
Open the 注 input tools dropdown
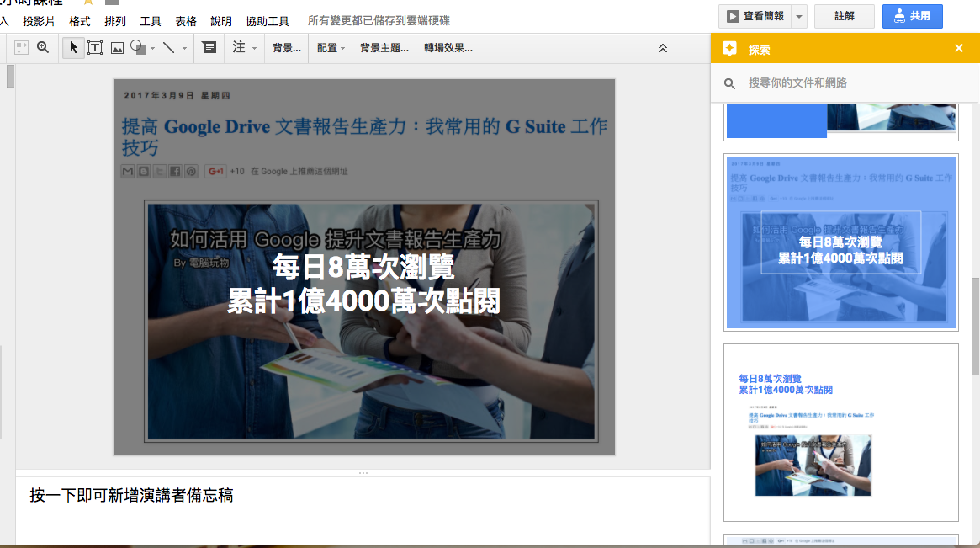[254, 48]
